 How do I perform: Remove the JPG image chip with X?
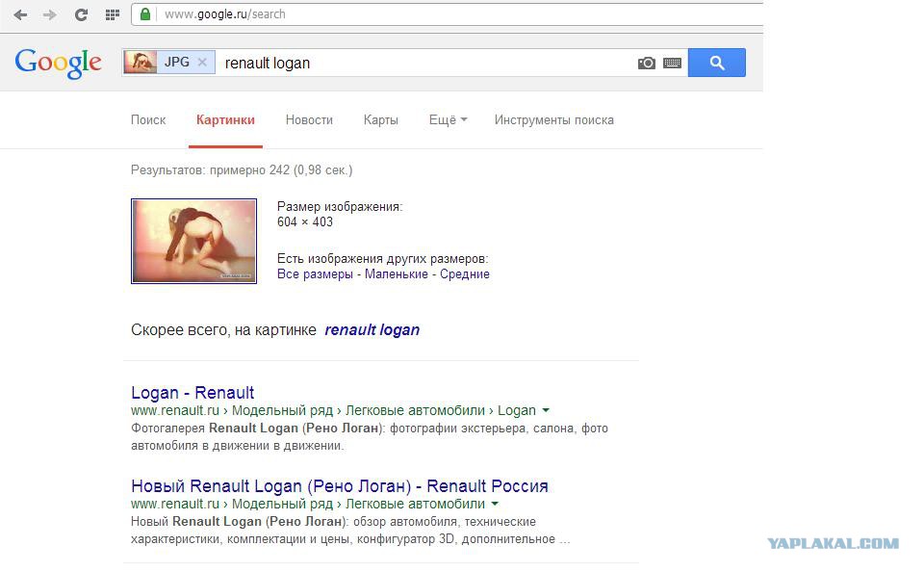point(202,62)
